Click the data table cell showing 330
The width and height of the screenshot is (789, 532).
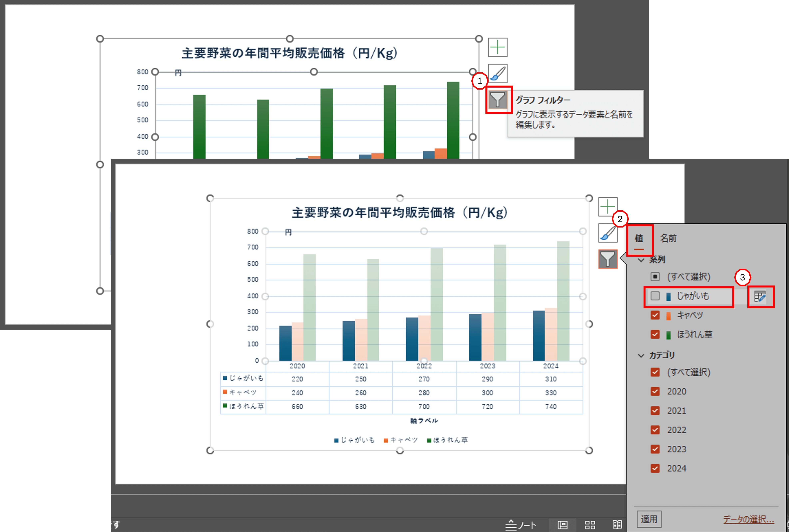pyautogui.click(x=551, y=393)
